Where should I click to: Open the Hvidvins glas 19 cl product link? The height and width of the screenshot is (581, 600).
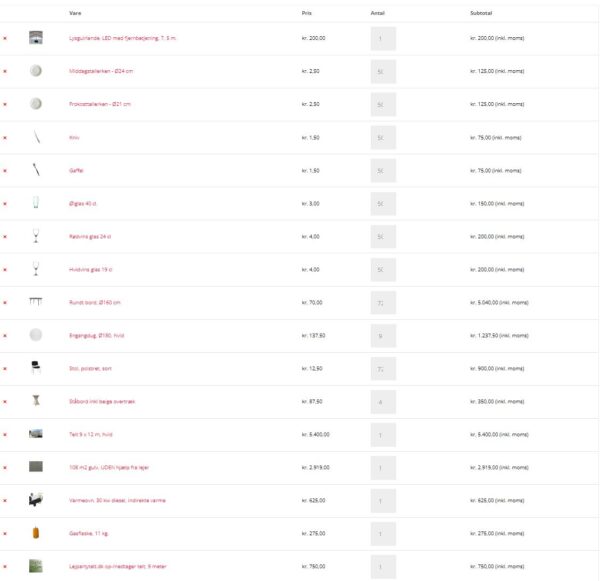[91, 269]
